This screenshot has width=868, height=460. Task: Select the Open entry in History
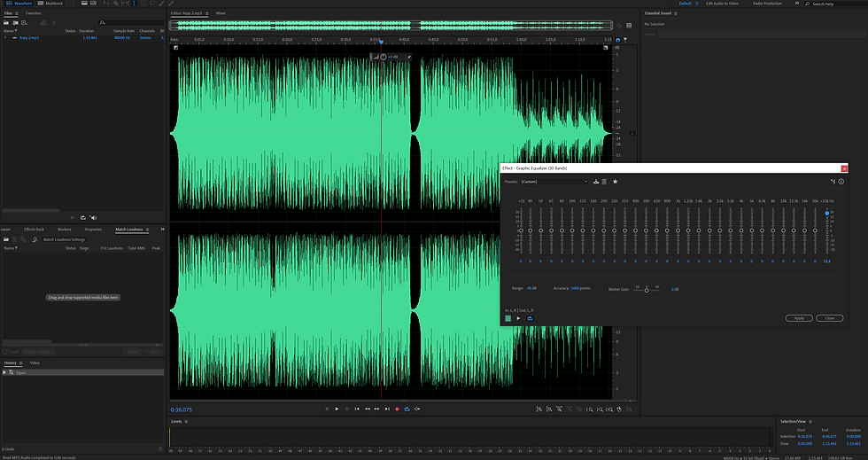(x=83, y=372)
